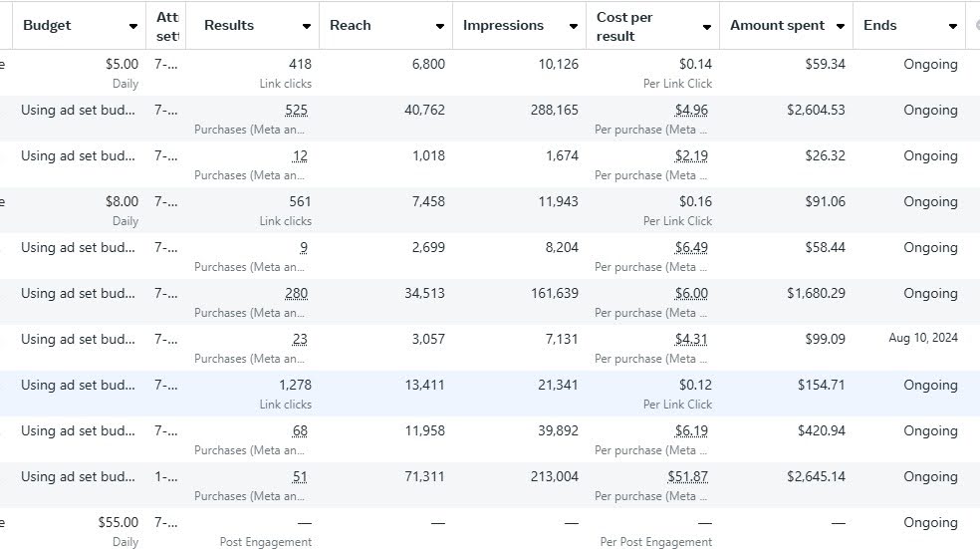
Task: Click the Attribution setting column header
Action: [165, 26]
